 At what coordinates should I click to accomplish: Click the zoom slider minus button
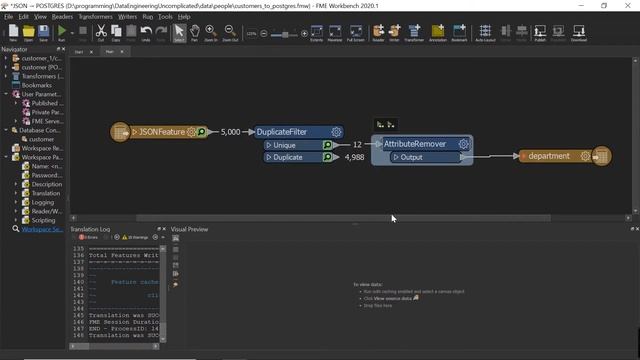click(x=264, y=33)
